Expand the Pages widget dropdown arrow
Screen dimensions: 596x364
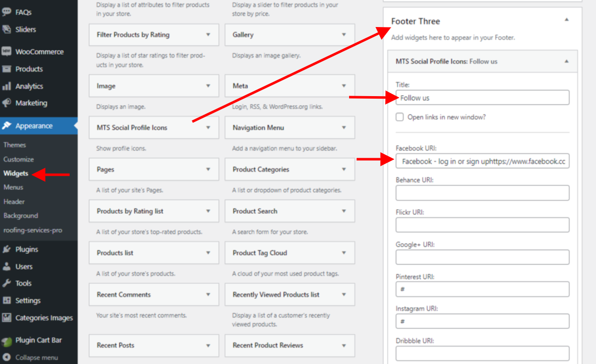[208, 169]
